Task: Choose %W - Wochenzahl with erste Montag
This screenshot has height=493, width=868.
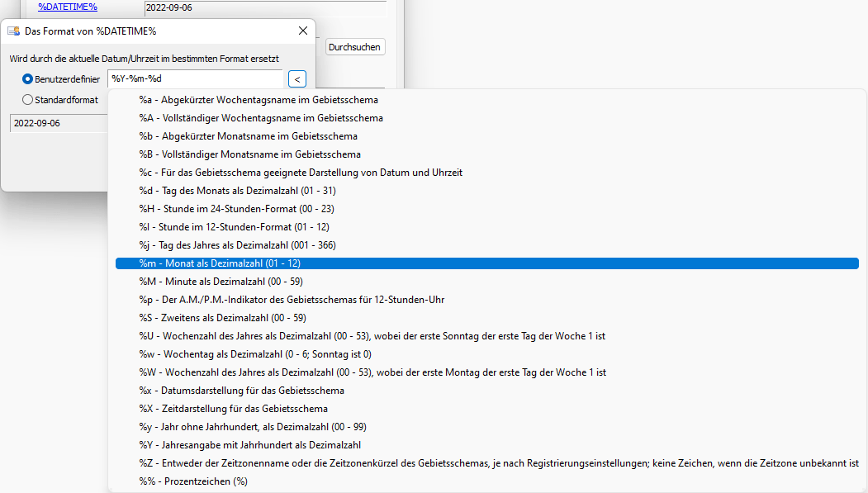Action: tap(487, 372)
